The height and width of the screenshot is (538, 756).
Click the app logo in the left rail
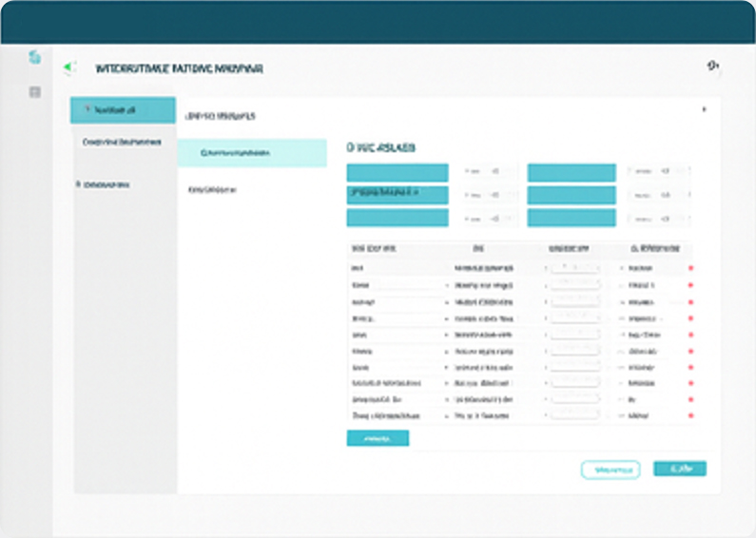pyautogui.click(x=35, y=58)
